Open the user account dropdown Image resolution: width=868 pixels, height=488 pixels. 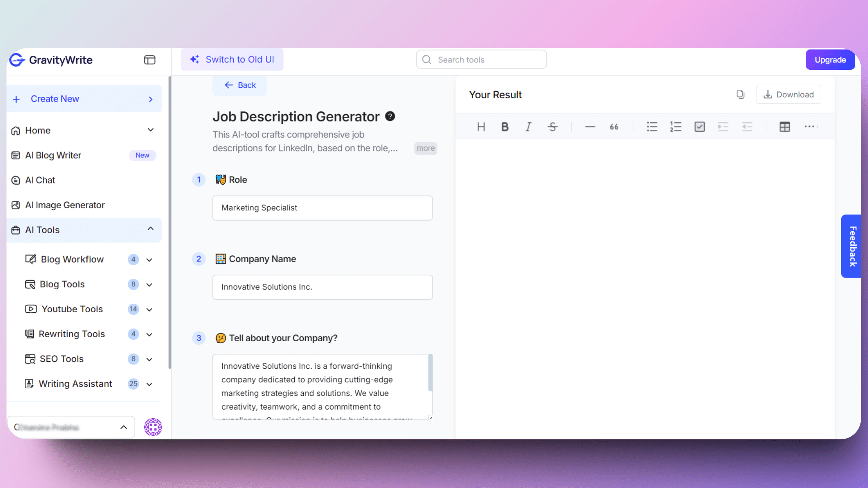click(x=71, y=427)
